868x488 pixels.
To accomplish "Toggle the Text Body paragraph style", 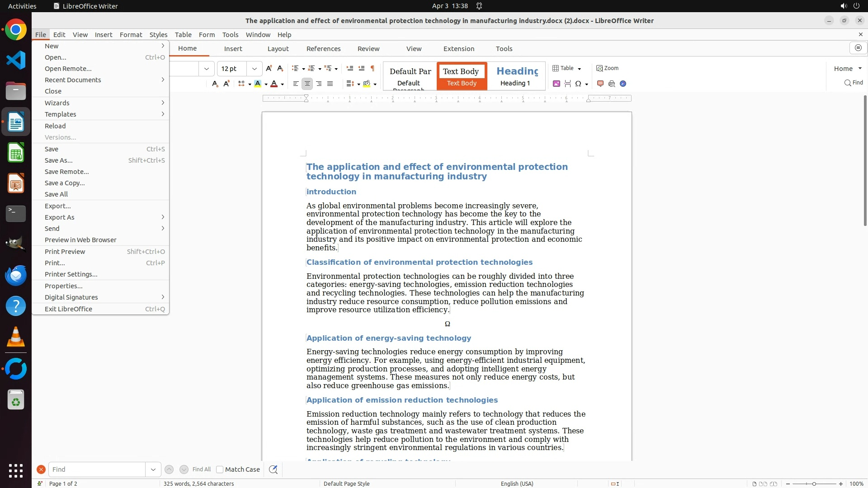I will point(462,76).
